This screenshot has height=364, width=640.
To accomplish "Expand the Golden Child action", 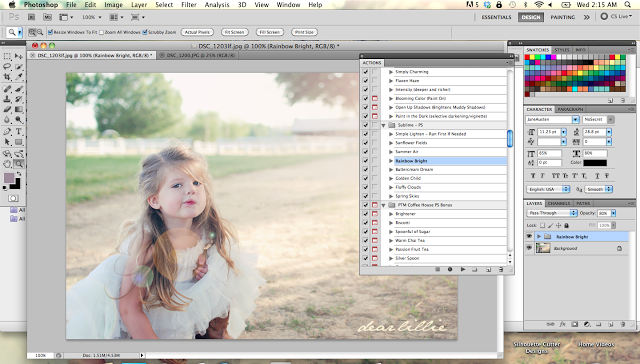I will [x=391, y=178].
